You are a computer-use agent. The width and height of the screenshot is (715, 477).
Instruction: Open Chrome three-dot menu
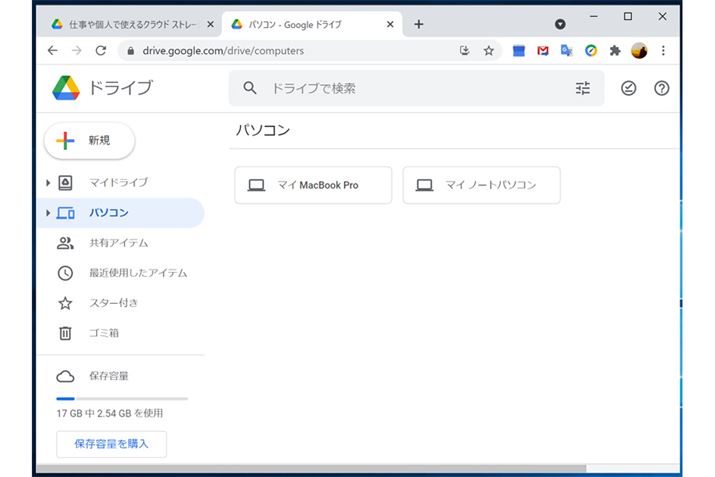point(663,50)
